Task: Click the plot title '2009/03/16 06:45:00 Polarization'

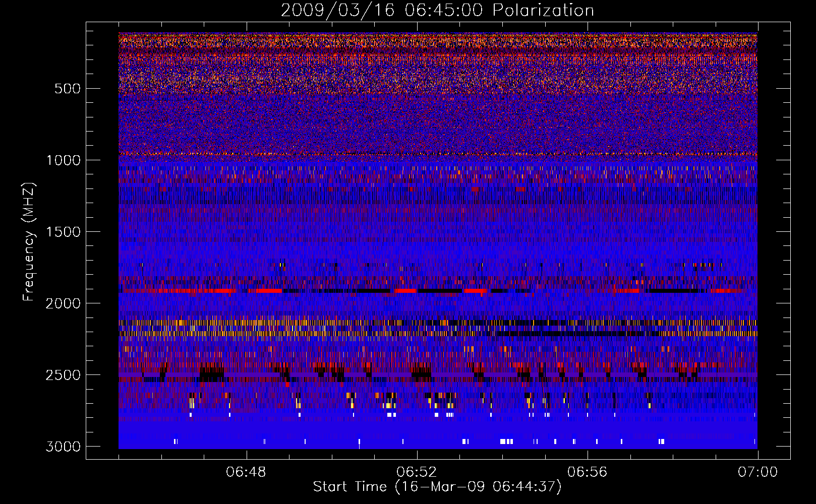Action: (x=437, y=11)
